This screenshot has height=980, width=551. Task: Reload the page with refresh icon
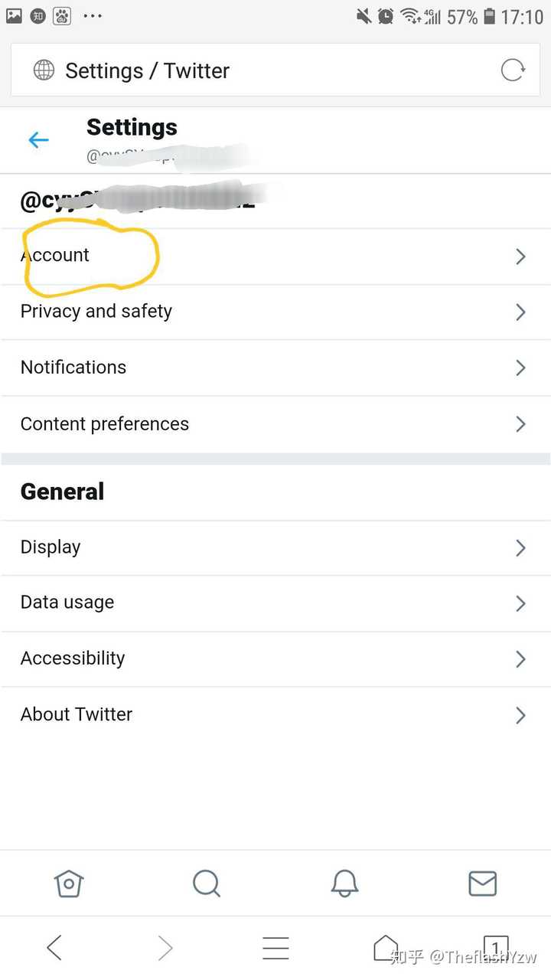point(513,70)
